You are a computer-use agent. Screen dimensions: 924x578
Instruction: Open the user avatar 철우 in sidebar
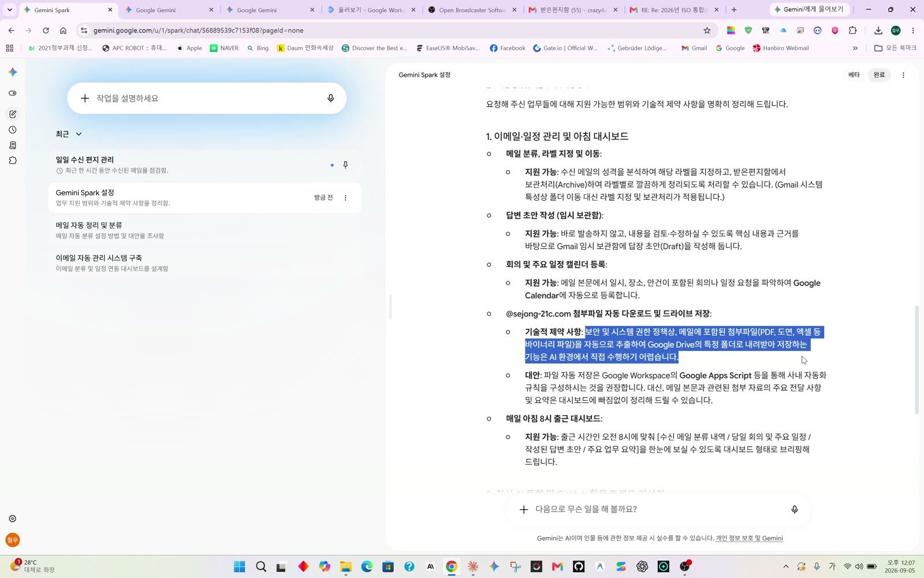pos(13,540)
